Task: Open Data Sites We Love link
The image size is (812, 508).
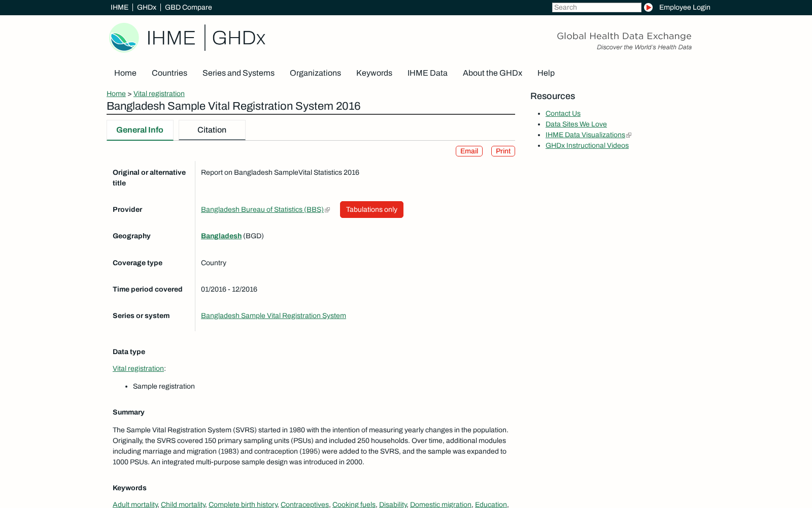Action: pyautogui.click(x=576, y=124)
